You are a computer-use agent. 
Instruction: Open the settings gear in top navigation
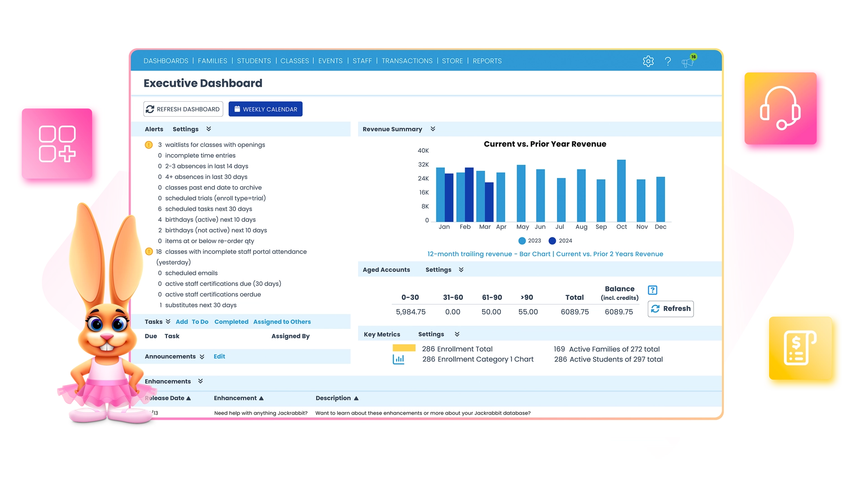[x=648, y=61]
